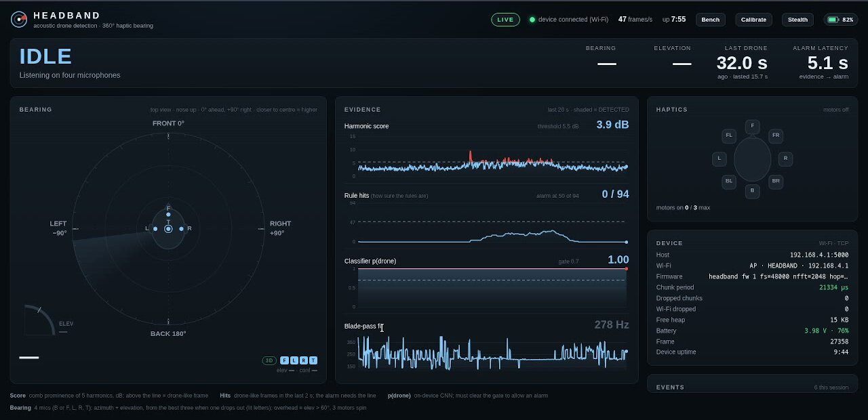
Task: Click the Calibrate button
Action: pyautogui.click(x=753, y=20)
